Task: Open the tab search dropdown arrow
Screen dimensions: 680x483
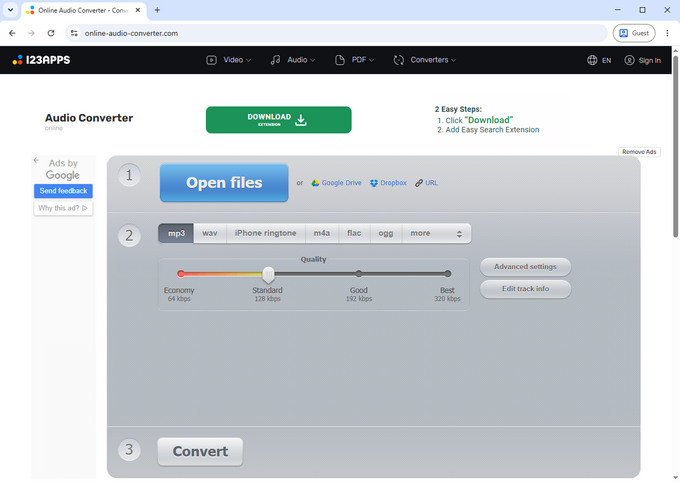Action: 10,10
